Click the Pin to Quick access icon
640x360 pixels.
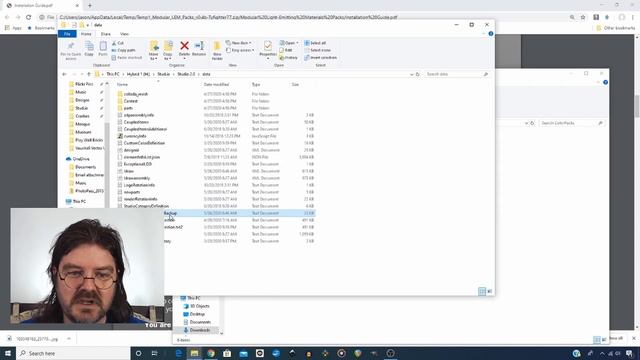point(71,46)
